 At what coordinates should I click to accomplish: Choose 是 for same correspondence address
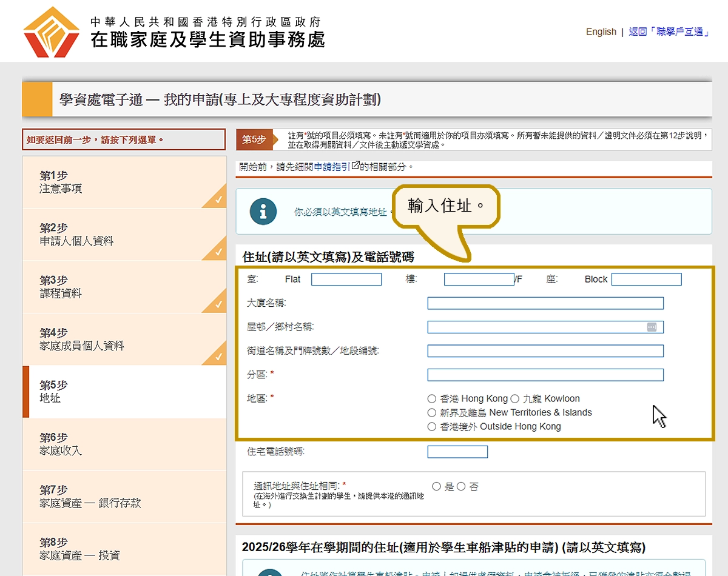(437, 486)
